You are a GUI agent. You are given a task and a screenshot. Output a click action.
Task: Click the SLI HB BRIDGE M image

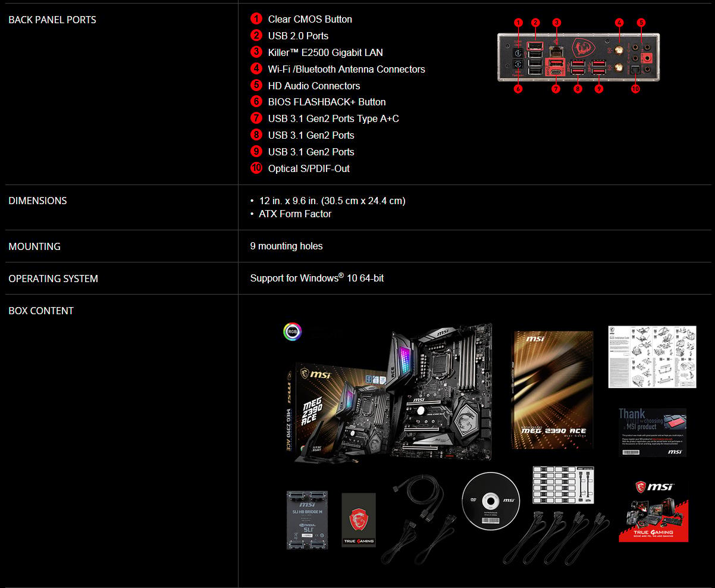[307, 519]
